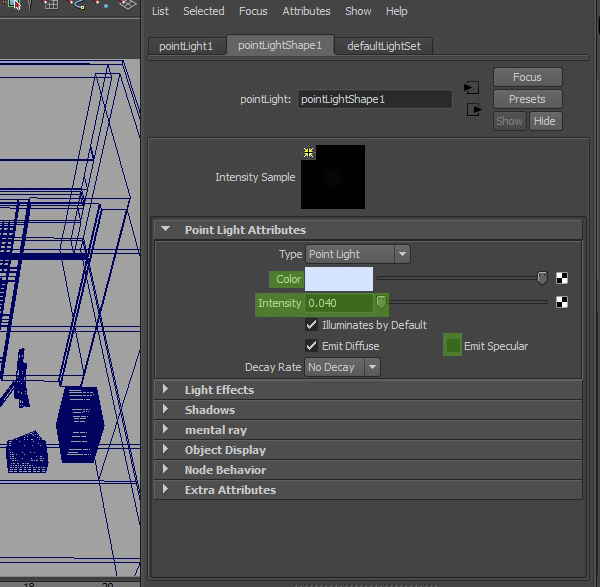Expand the Object Display section
Image resolution: width=600 pixels, height=587 pixels.
click(165, 449)
